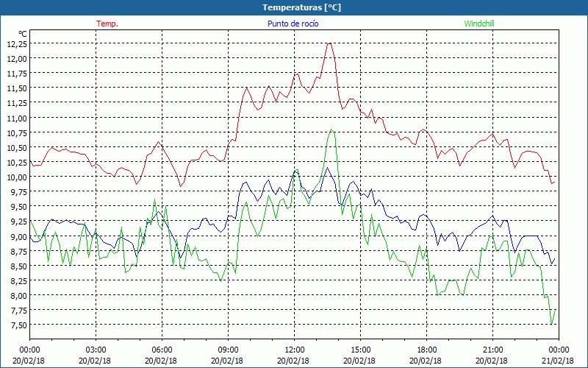This screenshot has height=368, width=588.
Task: Click the 00:00 21/02/18 time label
Action: click(558, 355)
